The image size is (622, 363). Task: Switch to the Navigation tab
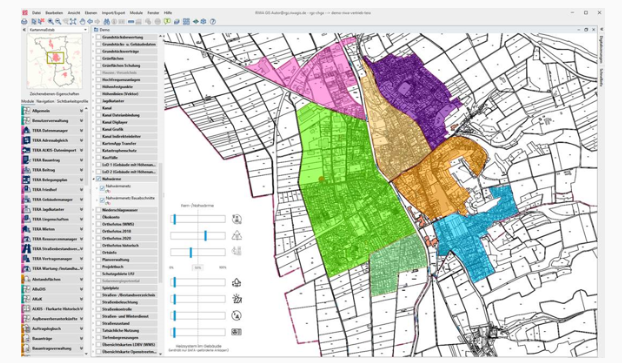(45, 102)
